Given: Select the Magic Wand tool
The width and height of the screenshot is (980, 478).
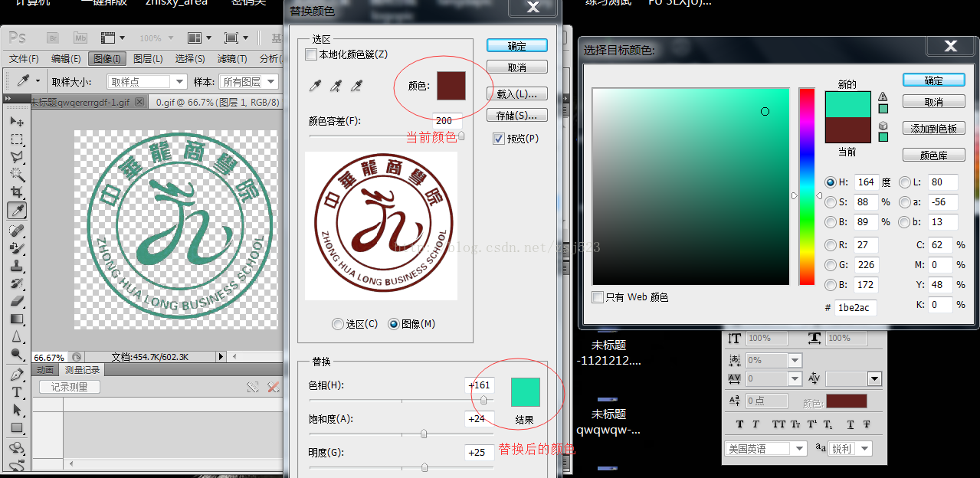Looking at the screenshot, I should [x=17, y=175].
